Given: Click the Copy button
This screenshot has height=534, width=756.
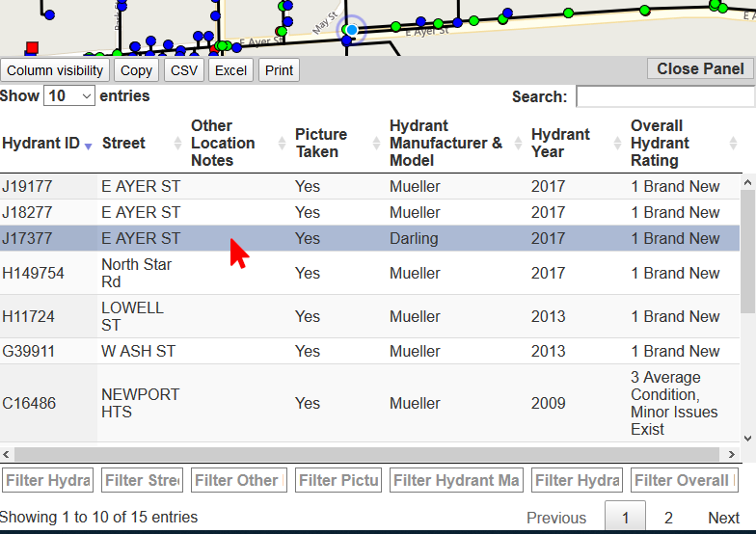Looking at the screenshot, I should [136, 70].
